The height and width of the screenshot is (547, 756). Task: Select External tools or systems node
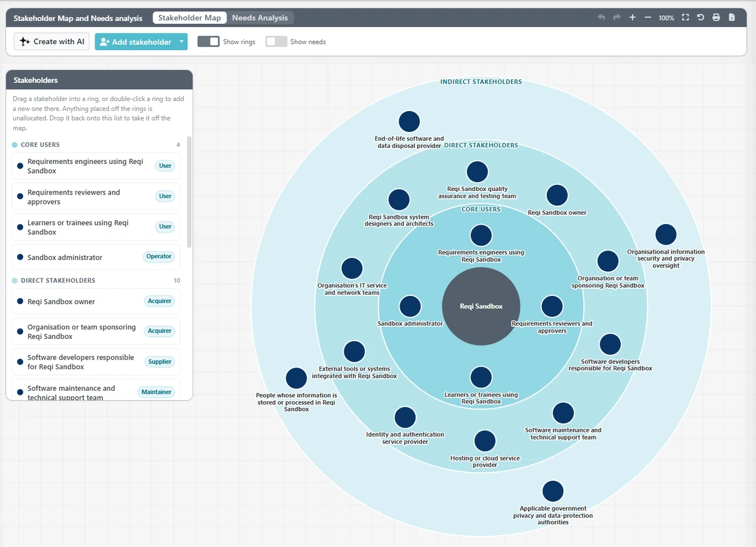[x=354, y=352]
